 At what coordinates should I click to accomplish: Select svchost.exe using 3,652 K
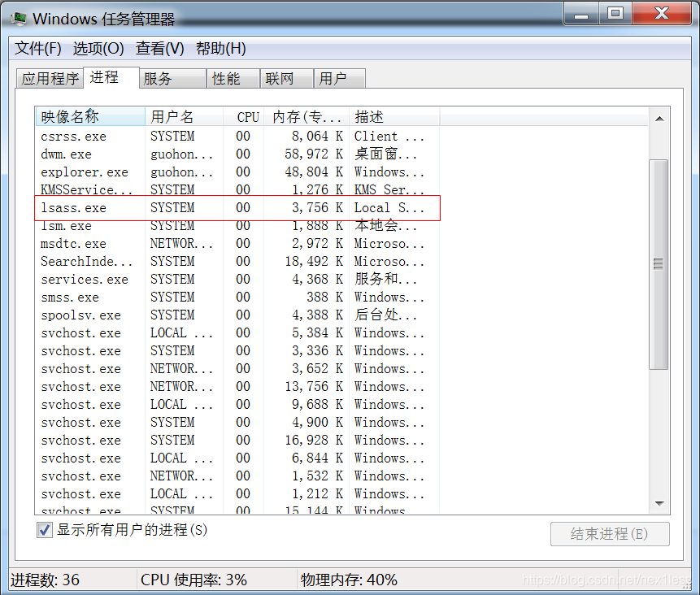pos(237,369)
